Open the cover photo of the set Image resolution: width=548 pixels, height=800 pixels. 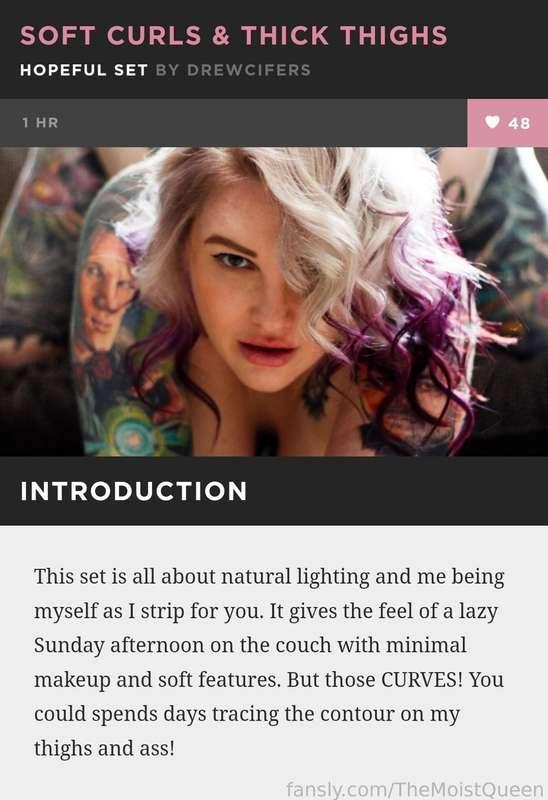tap(274, 302)
